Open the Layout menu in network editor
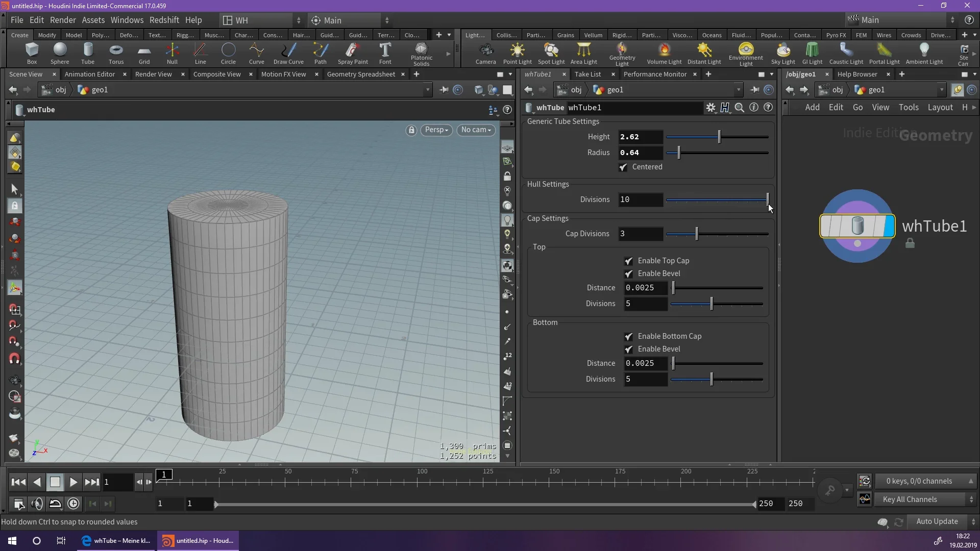The height and width of the screenshot is (551, 980). coord(940,107)
